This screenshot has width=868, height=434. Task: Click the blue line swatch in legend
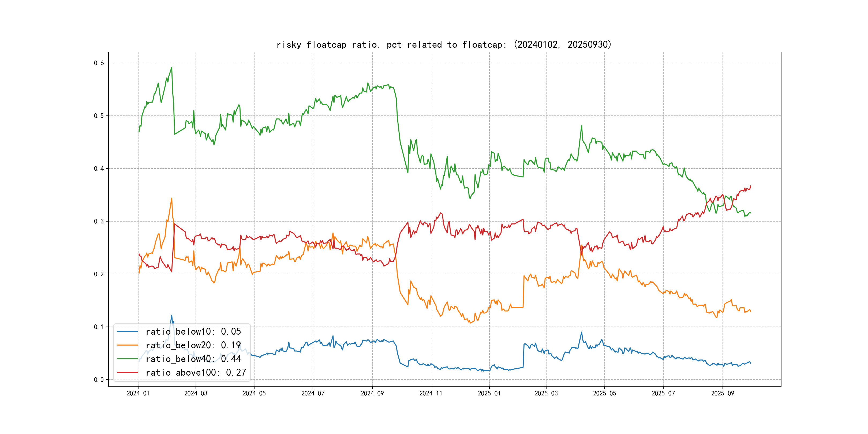(x=127, y=332)
